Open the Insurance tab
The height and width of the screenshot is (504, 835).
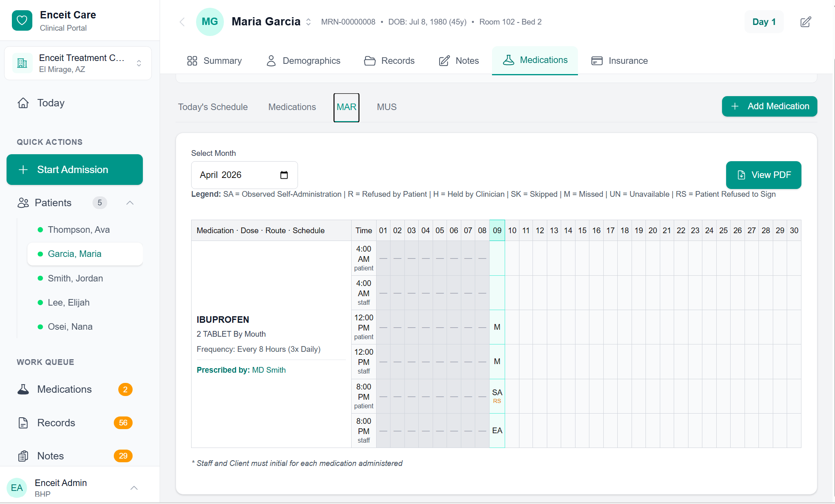620,61
